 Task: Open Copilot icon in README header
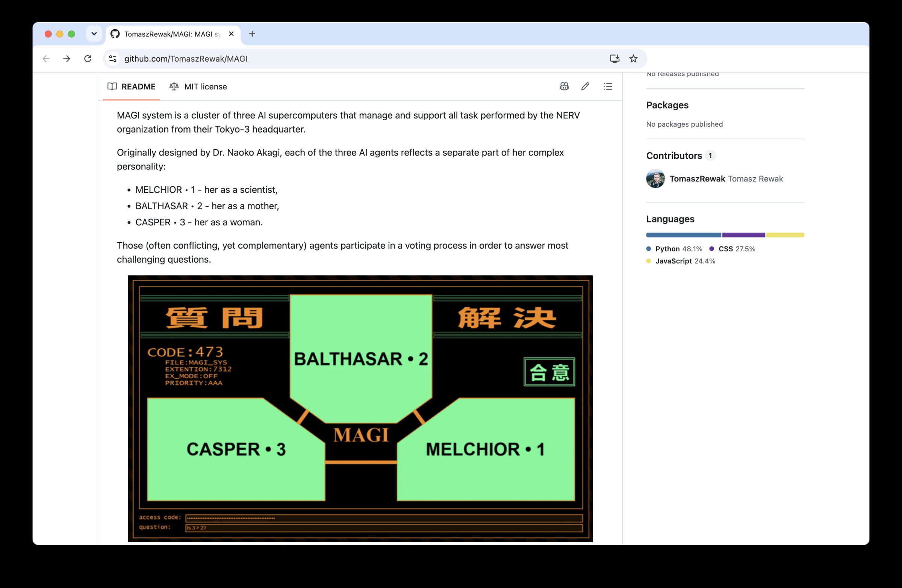tap(564, 86)
